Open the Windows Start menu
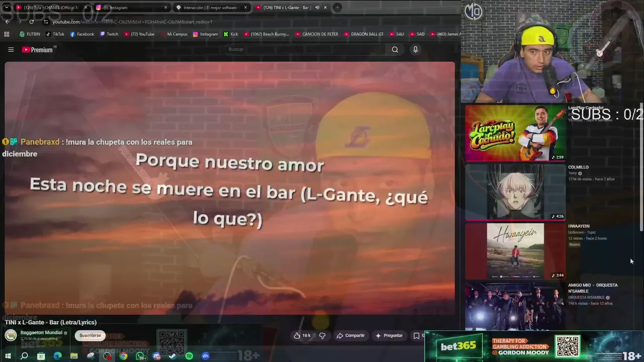The height and width of the screenshot is (362, 644). click(x=8, y=356)
